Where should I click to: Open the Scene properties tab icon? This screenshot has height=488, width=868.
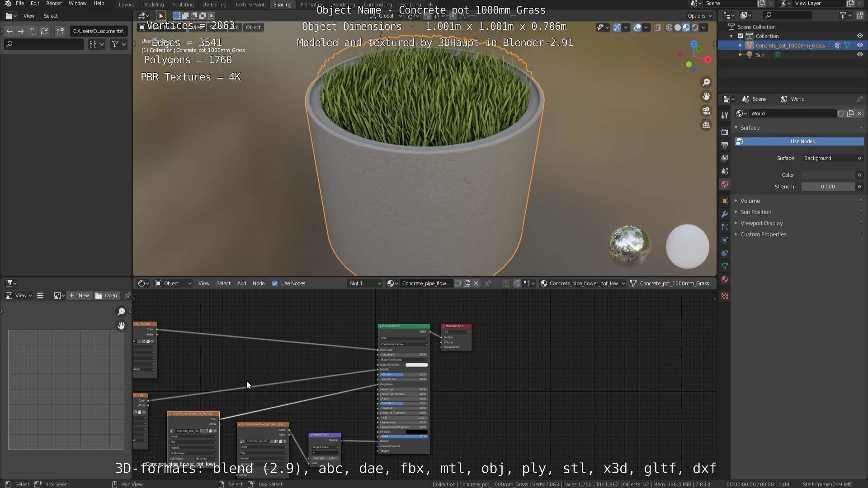coord(725,171)
